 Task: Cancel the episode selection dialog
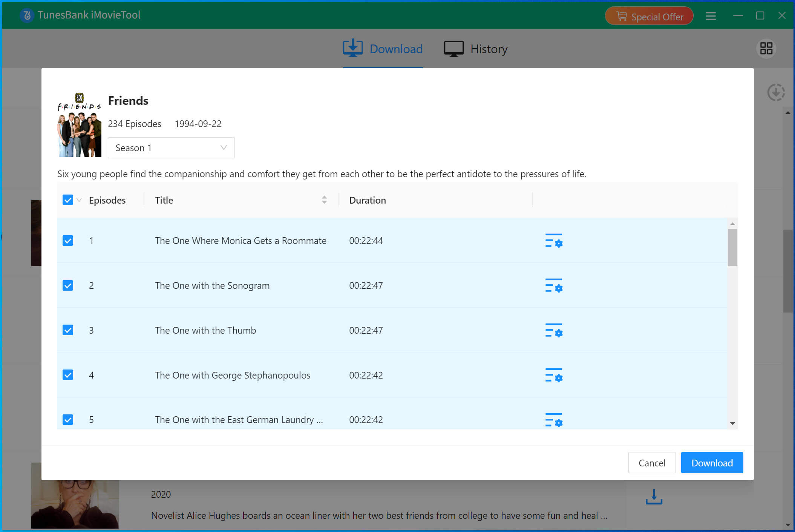(652, 463)
